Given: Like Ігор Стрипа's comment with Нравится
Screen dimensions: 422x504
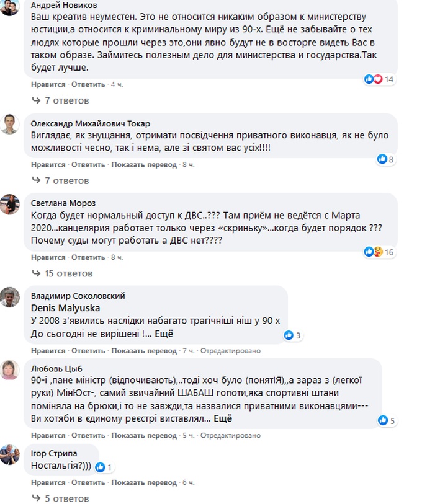Looking at the screenshot, I should click(x=48, y=482).
